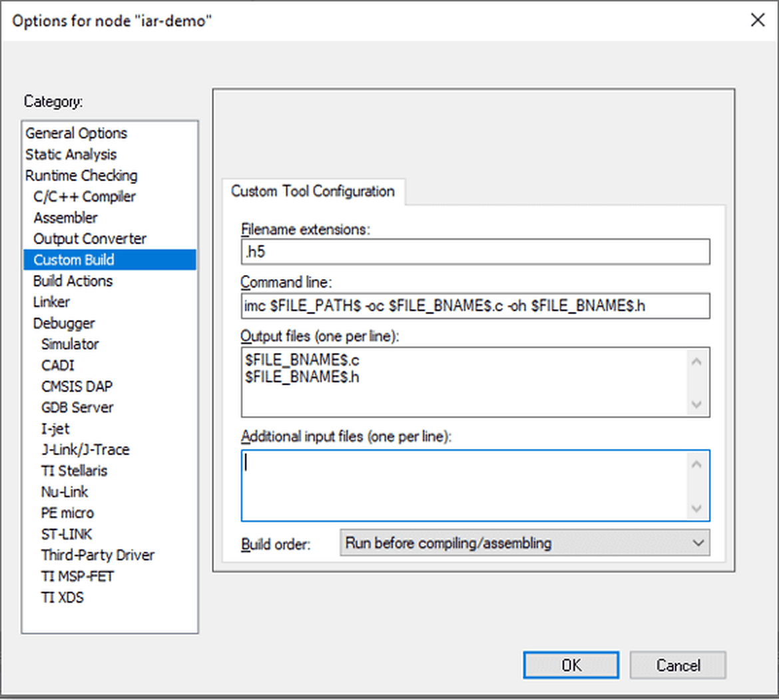Choose the Simulator under Debugger
Viewport: 779px width, 700px height.
(70, 344)
